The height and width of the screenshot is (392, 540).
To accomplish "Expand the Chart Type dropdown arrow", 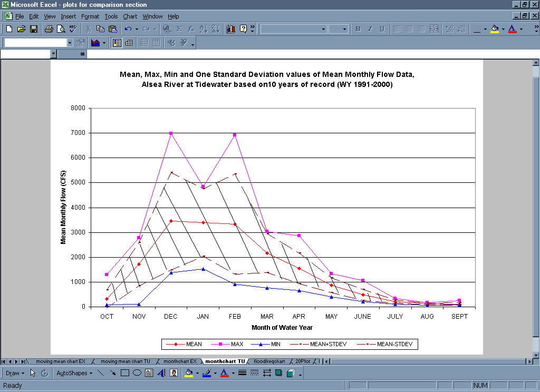I will point(104,43).
